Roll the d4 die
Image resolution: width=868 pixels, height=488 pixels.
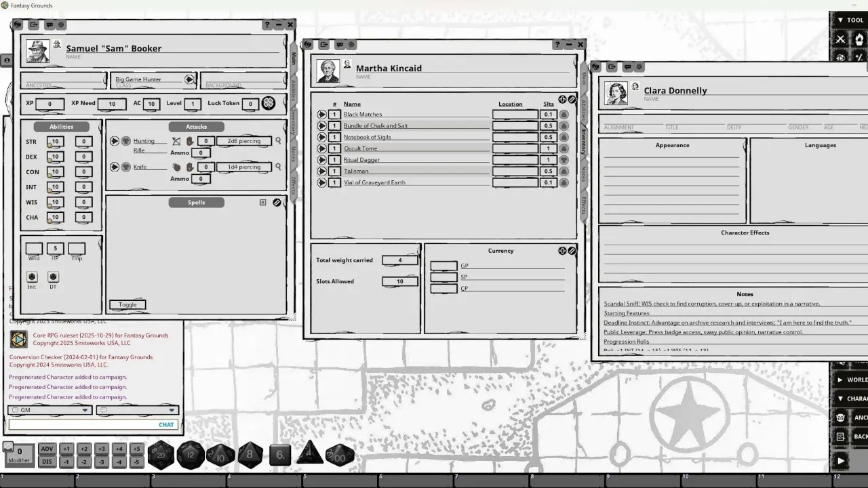pyautogui.click(x=309, y=453)
